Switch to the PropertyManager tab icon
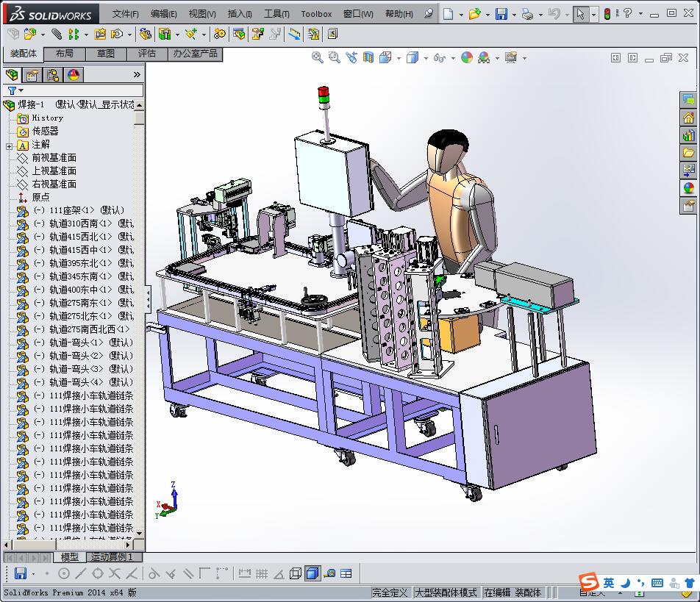 (x=32, y=74)
